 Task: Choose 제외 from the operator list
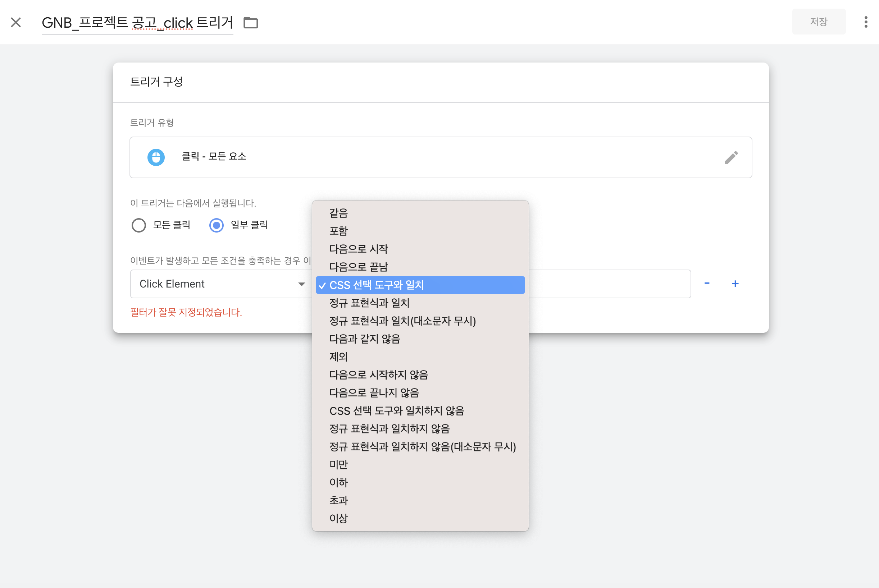338,357
